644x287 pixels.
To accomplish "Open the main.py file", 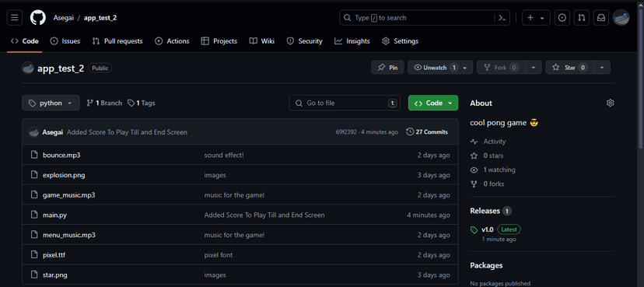I will [54, 215].
